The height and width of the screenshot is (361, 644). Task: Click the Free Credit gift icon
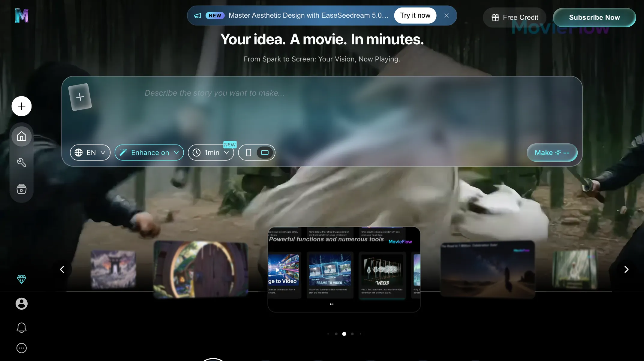coord(495,17)
